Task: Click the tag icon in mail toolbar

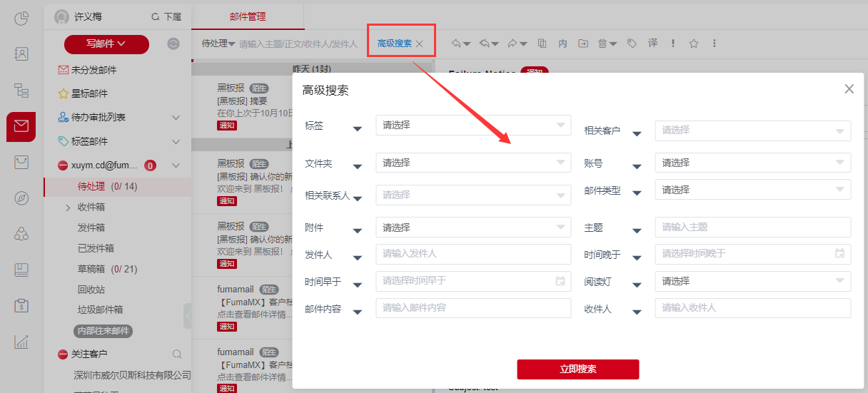Action: [x=632, y=44]
